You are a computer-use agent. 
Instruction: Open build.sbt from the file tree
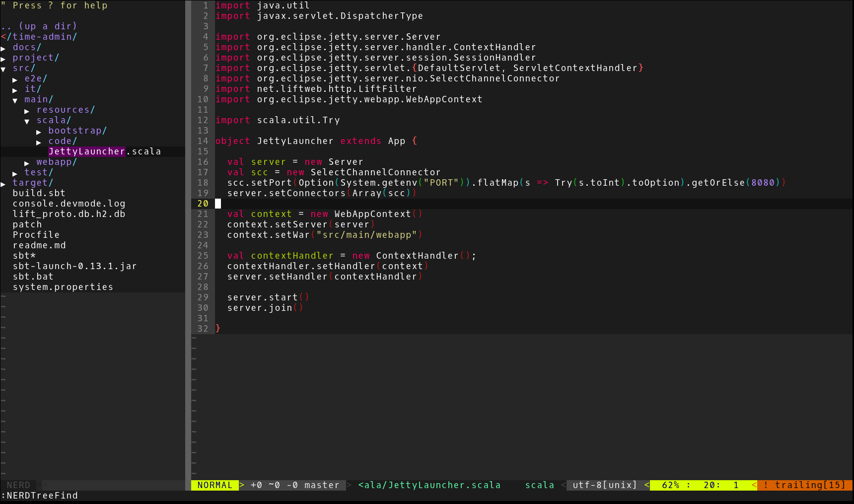[39, 193]
